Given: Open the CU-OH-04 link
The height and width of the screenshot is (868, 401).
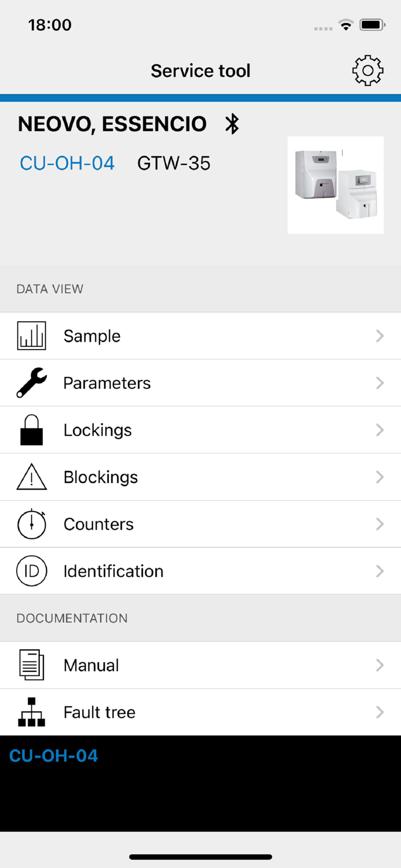Looking at the screenshot, I should click(x=67, y=163).
